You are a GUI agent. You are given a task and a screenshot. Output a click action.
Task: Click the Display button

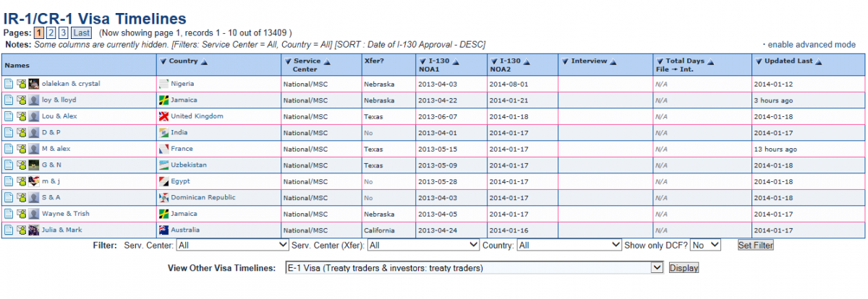click(x=684, y=268)
